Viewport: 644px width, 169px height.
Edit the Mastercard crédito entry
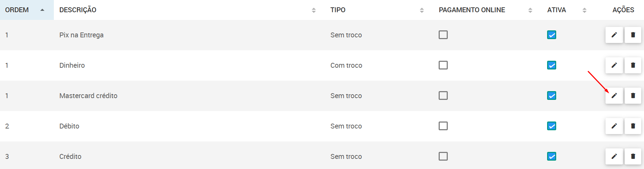click(x=614, y=96)
